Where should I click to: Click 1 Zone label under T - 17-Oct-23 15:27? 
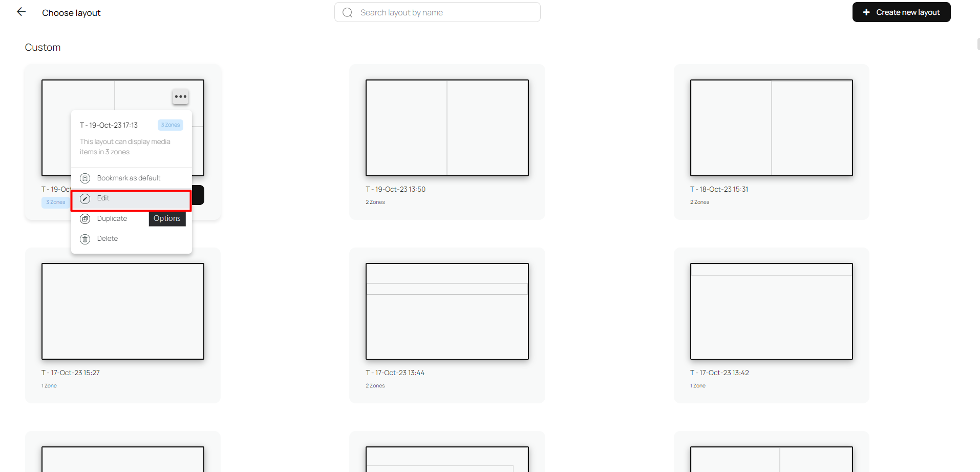pyautogui.click(x=49, y=386)
